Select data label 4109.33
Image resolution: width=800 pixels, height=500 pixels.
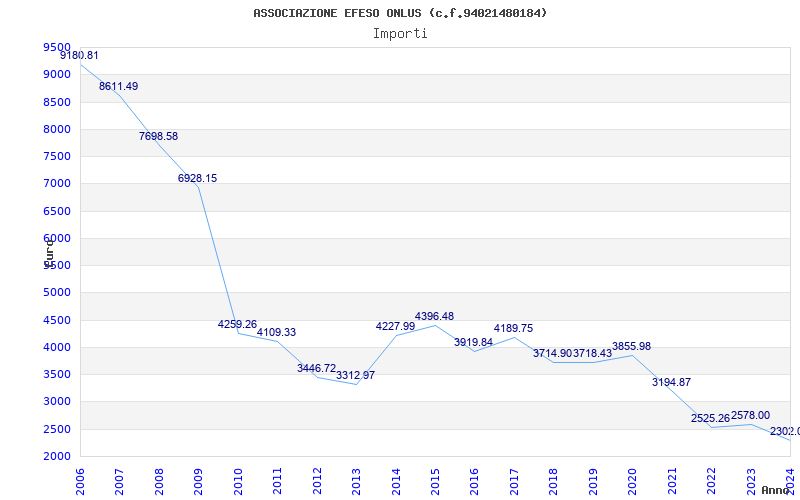click(276, 332)
